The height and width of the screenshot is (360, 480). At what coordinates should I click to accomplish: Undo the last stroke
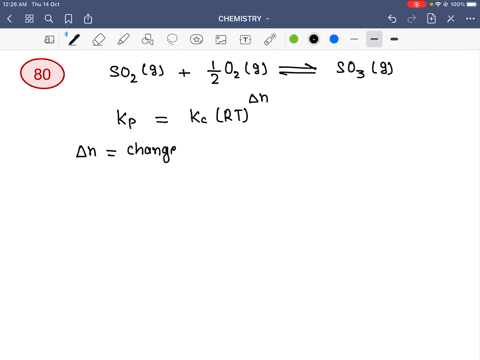click(x=392, y=19)
